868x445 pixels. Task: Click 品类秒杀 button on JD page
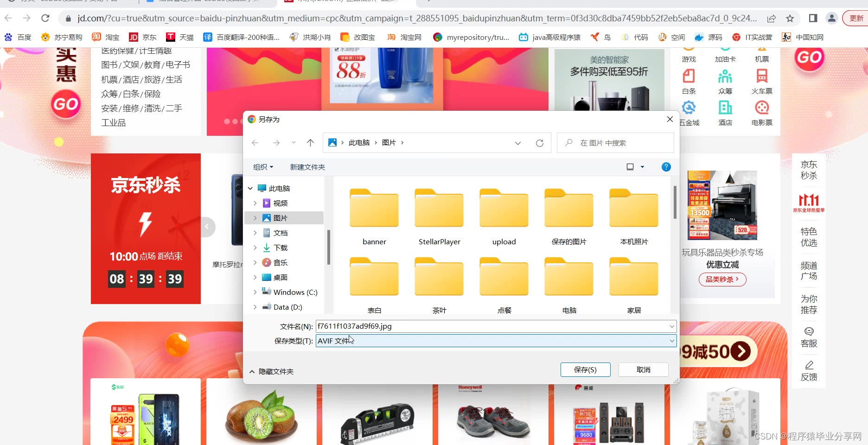point(722,280)
